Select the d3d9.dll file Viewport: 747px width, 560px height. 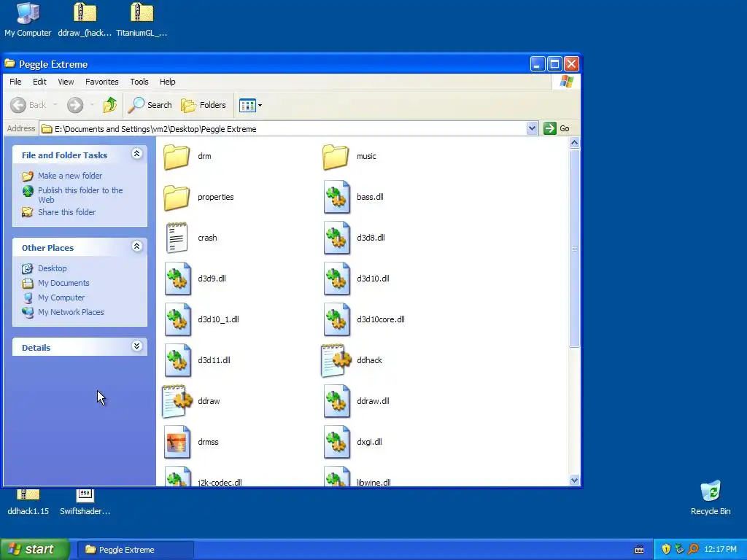[x=195, y=279]
